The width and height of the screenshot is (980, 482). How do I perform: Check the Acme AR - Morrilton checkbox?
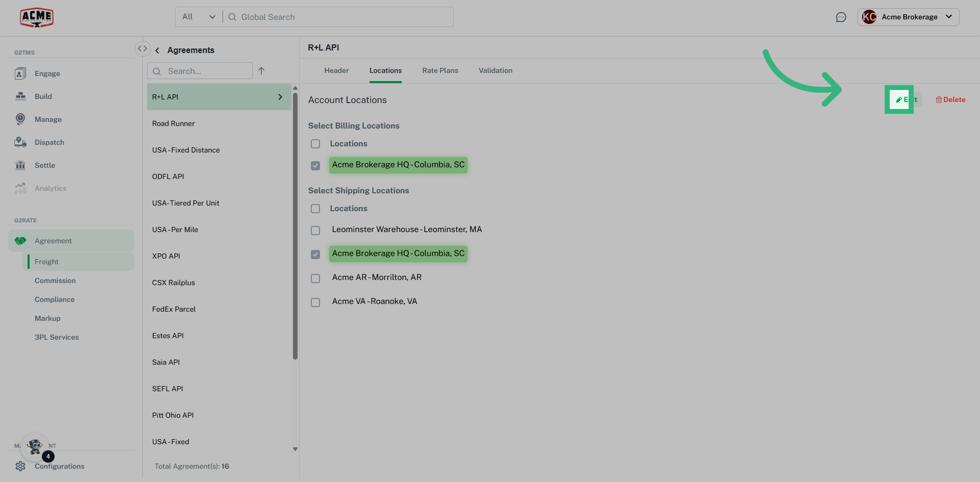point(315,278)
